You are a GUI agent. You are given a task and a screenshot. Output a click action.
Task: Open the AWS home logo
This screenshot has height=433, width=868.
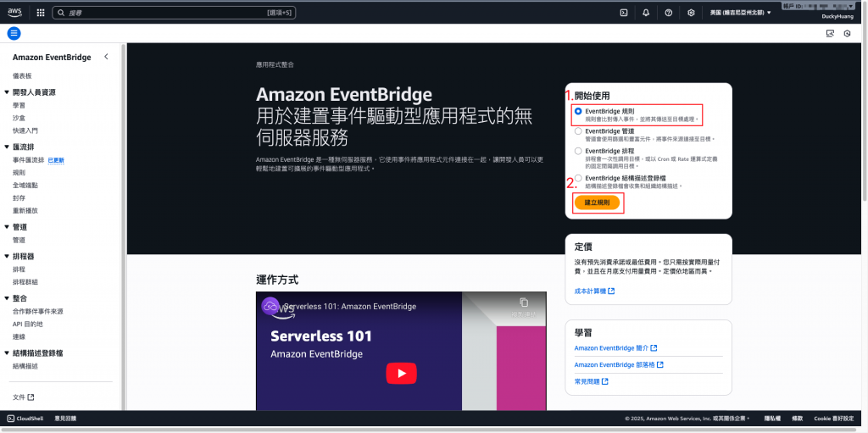pos(14,12)
